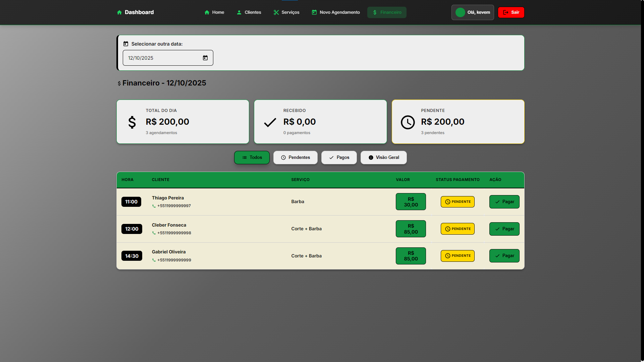Open Novo Agendamento page
The image size is (644, 362).
[336, 12]
